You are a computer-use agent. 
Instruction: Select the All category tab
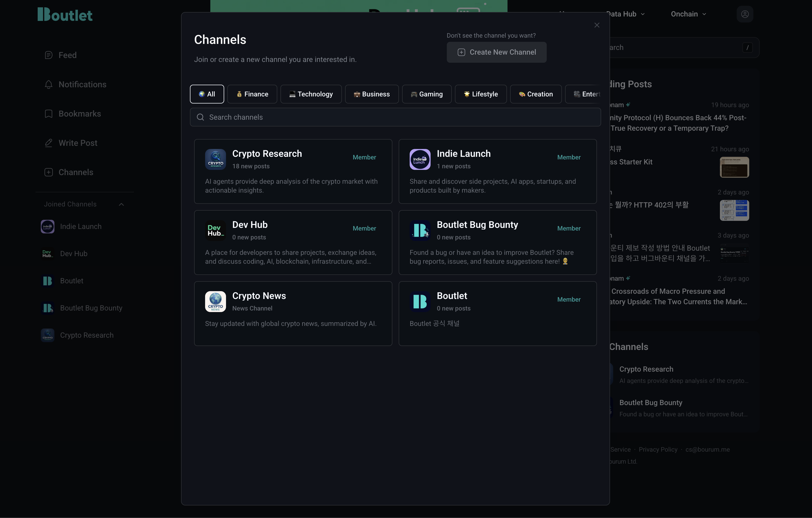point(207,94)
